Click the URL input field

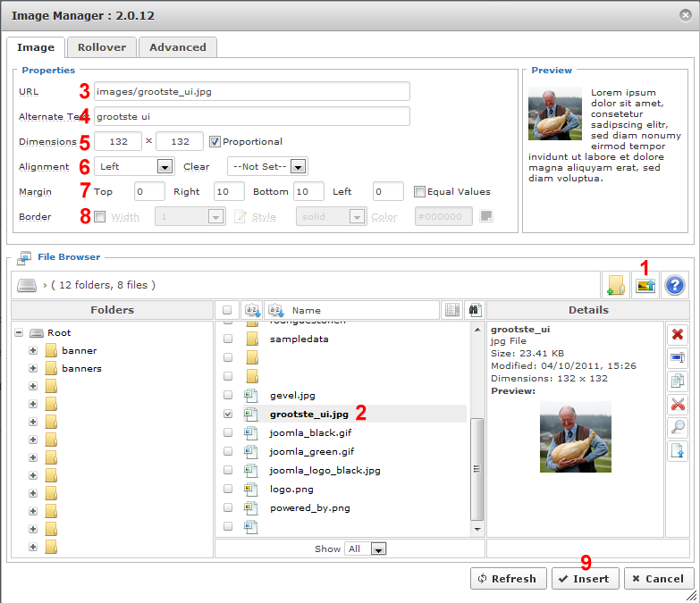tap(252, 91)
